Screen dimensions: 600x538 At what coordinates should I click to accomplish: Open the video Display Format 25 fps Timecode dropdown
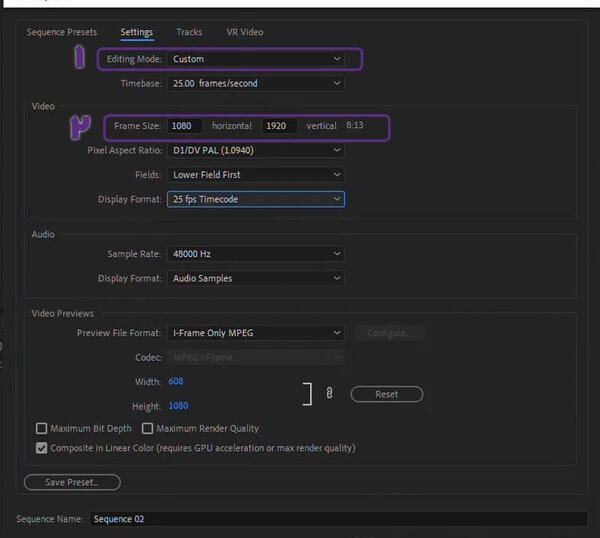click(256, 199)
